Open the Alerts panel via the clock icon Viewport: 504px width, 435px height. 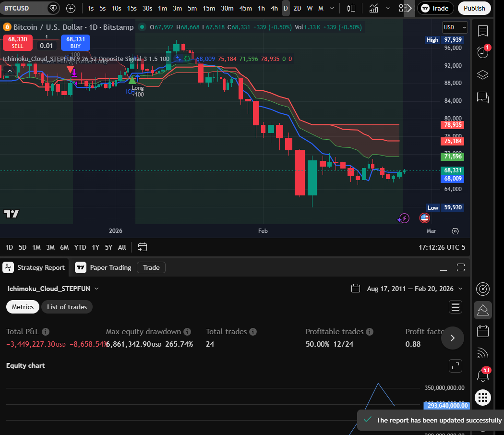[x=482, y=52]
